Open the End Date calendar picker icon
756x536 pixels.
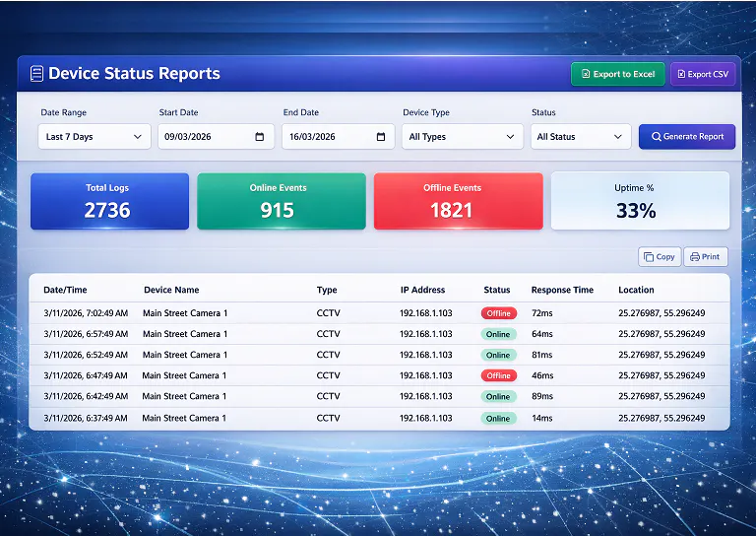point(381,137)
